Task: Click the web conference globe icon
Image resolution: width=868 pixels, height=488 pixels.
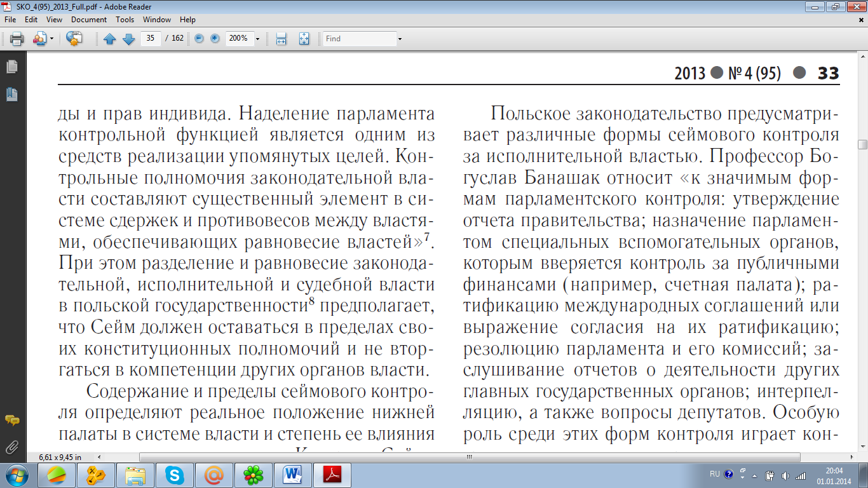Action: tap(74, 39)
